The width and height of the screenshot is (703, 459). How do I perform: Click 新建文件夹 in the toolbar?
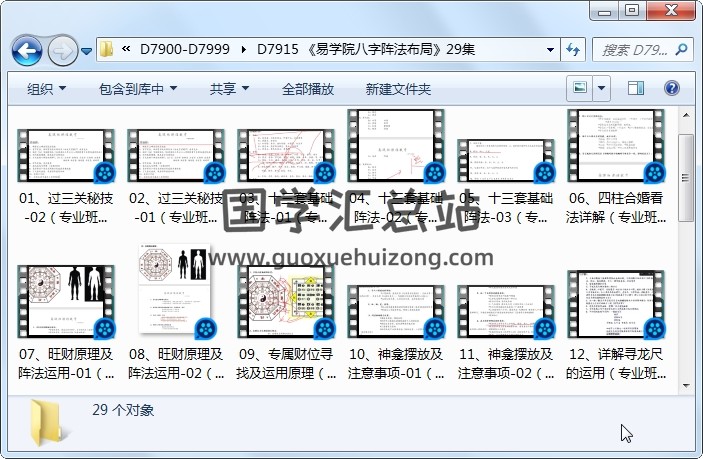(398, 89)
